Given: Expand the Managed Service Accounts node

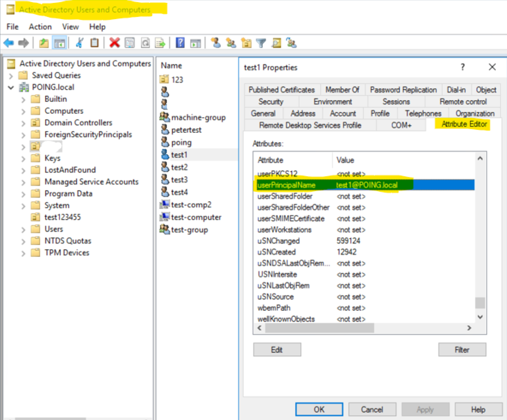Looking at the screenshot, I should pyautogui.click(x=23, y=182).
